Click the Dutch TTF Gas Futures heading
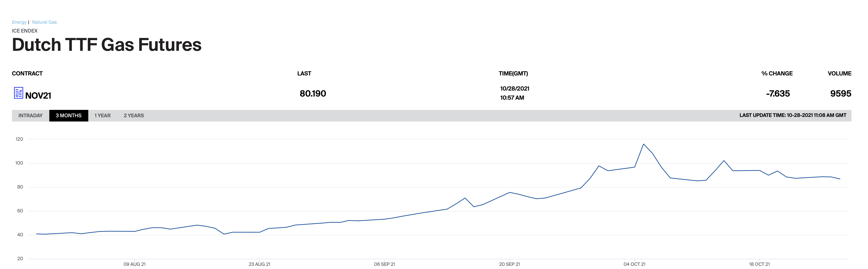This screenshot has width=868, height=269. coord(107,44)
